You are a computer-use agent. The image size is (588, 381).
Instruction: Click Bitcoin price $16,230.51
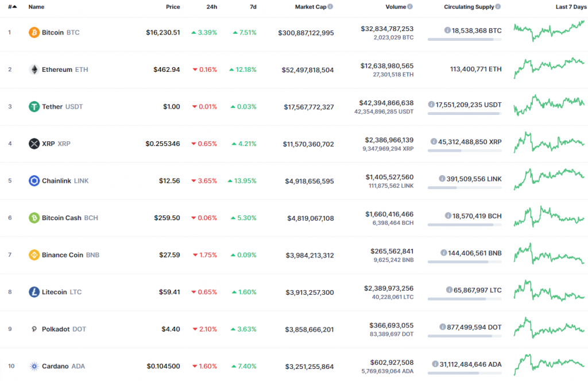[163, 33]
